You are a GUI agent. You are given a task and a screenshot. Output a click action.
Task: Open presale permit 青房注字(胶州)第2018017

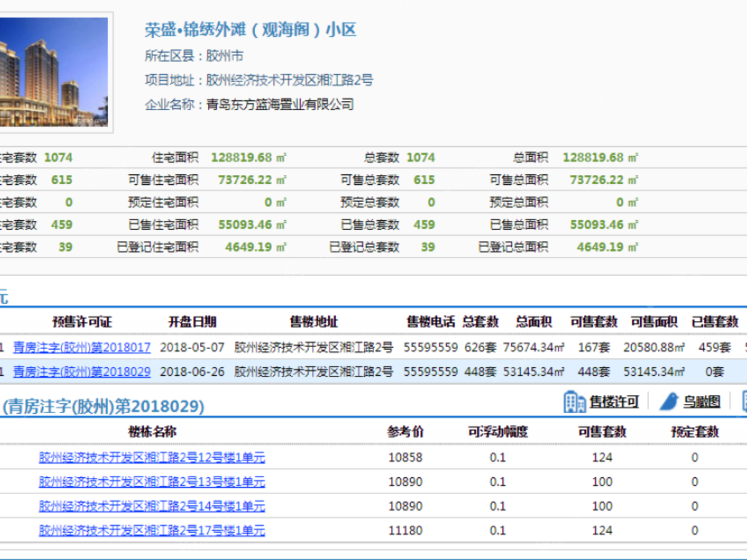pyautogui.click(x=82, y=347)
